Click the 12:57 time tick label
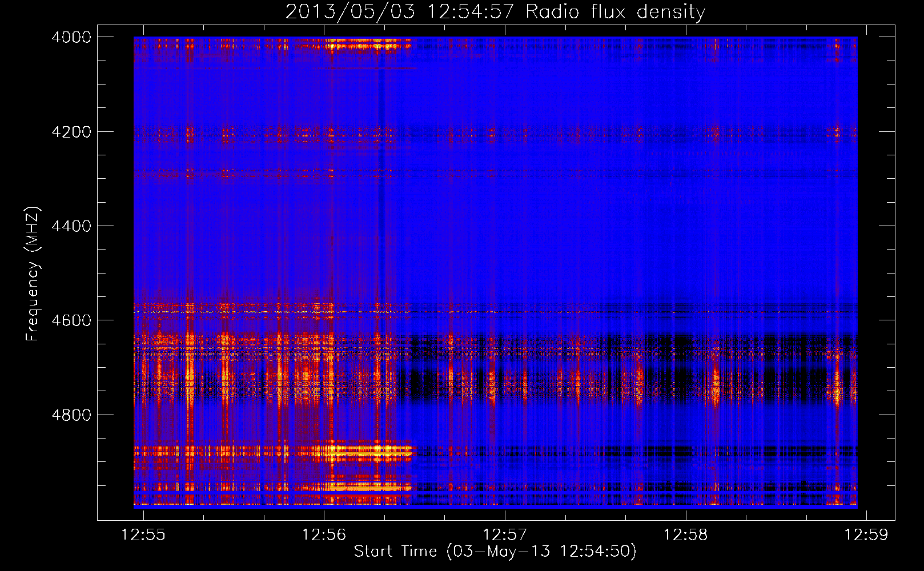This screenshot has width=924, height=571. (505, 534)
